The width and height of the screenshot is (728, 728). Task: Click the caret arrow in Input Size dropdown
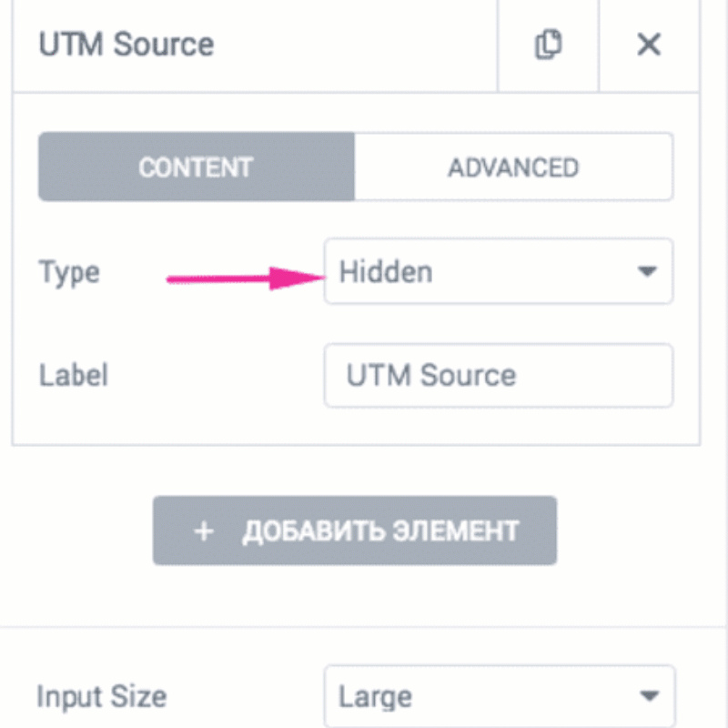click(649, 695)
